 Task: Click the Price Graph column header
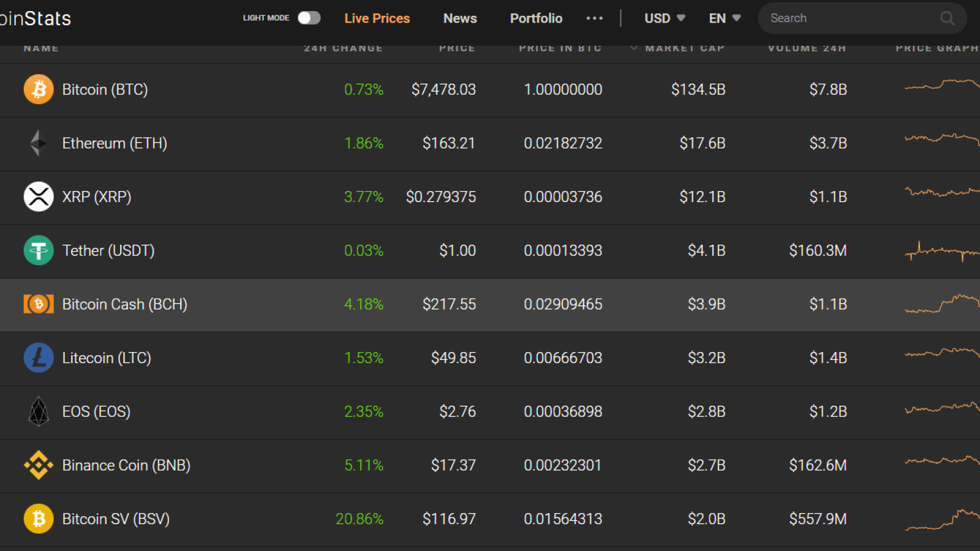click(937, 48)
